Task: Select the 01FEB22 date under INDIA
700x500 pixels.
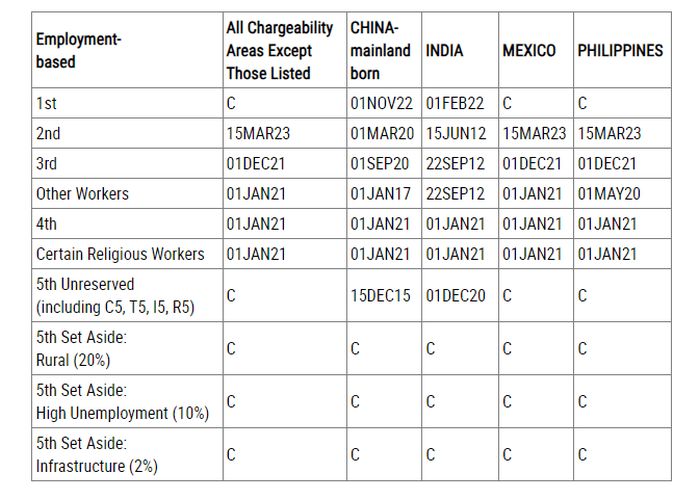Action: tap(455, 103)
